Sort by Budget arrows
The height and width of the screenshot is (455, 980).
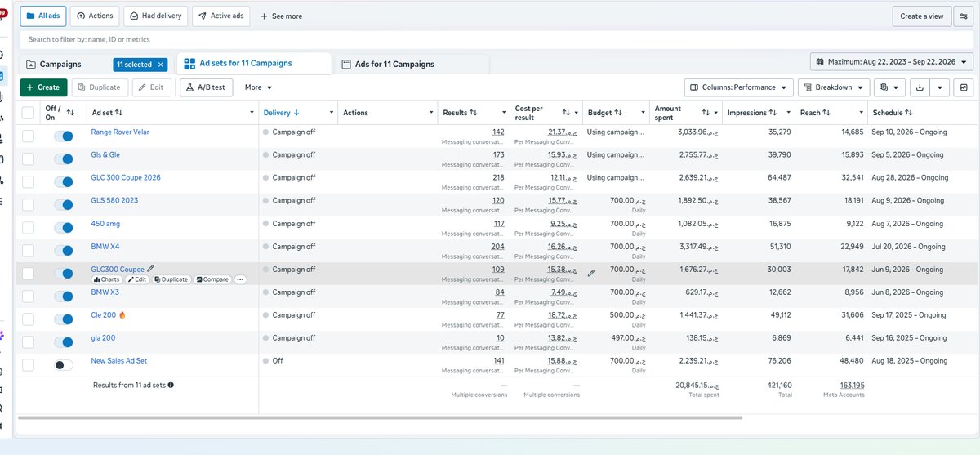pyautogui.click(x=618, y=113)
